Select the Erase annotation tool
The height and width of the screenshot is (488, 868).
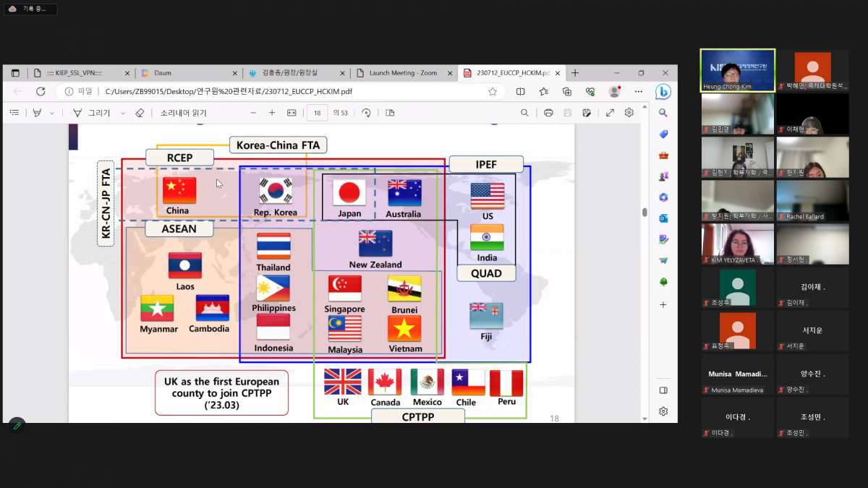[x=141, y=113]
